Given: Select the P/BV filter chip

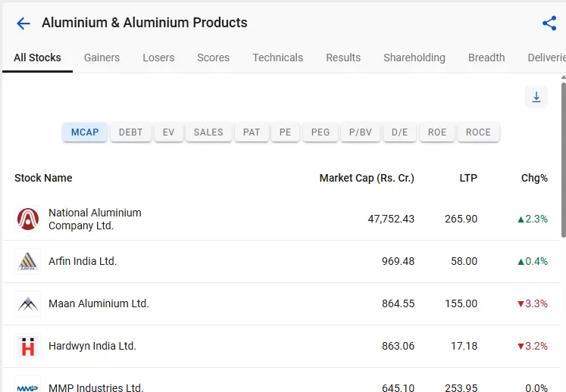Looking at the screenshot, I should click(360, 132).
